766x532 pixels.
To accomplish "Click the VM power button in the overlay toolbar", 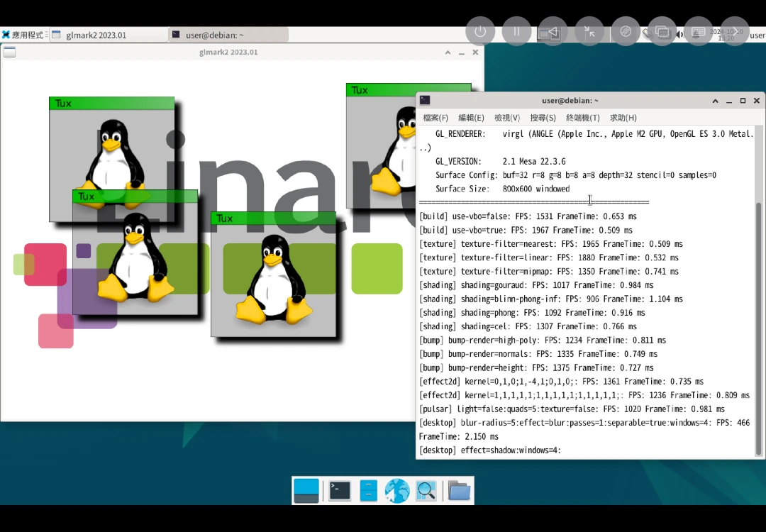I will (x=480, y=31).
